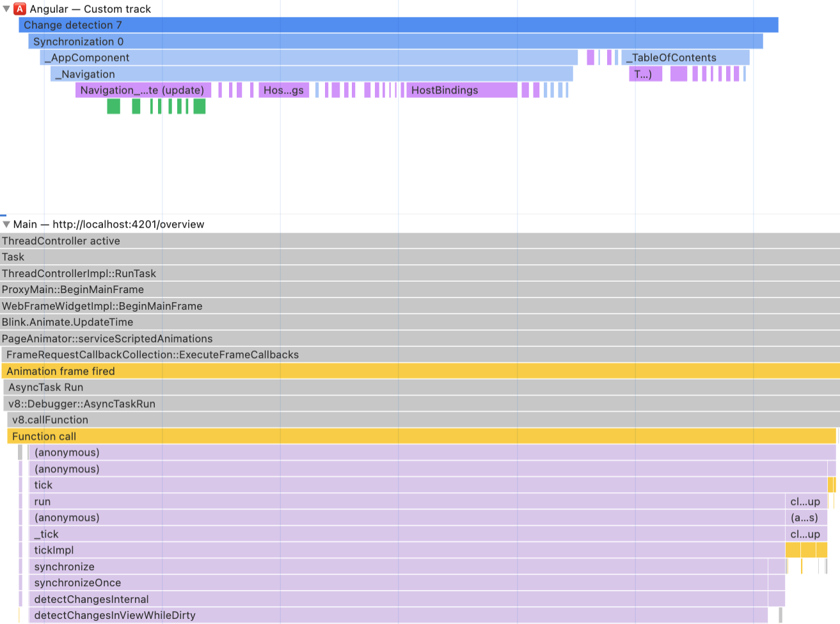Select the synchronize entry
This screenshot has width=840, height=624.
pos(192,566)
